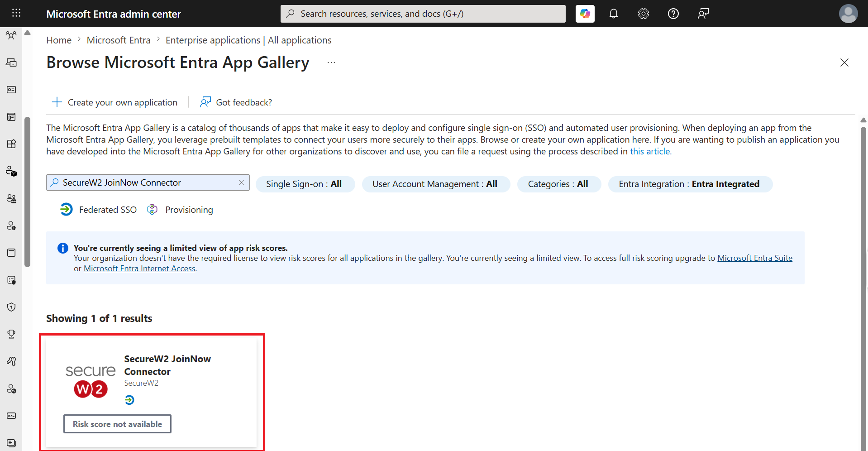Click the page scroll-up arrow on the right

coord(863,120)
